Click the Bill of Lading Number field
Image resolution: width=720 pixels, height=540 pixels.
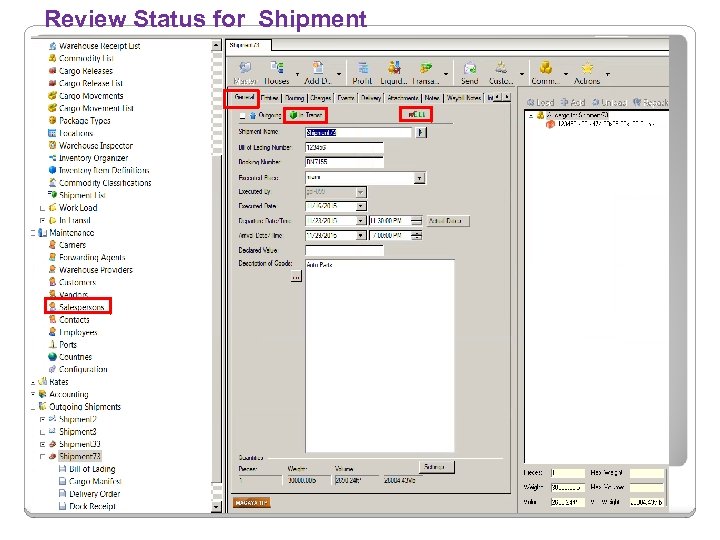[344, 147]
